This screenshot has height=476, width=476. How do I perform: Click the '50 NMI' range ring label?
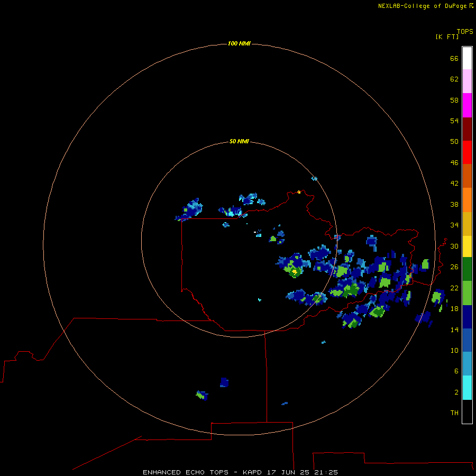pos(239,141)
